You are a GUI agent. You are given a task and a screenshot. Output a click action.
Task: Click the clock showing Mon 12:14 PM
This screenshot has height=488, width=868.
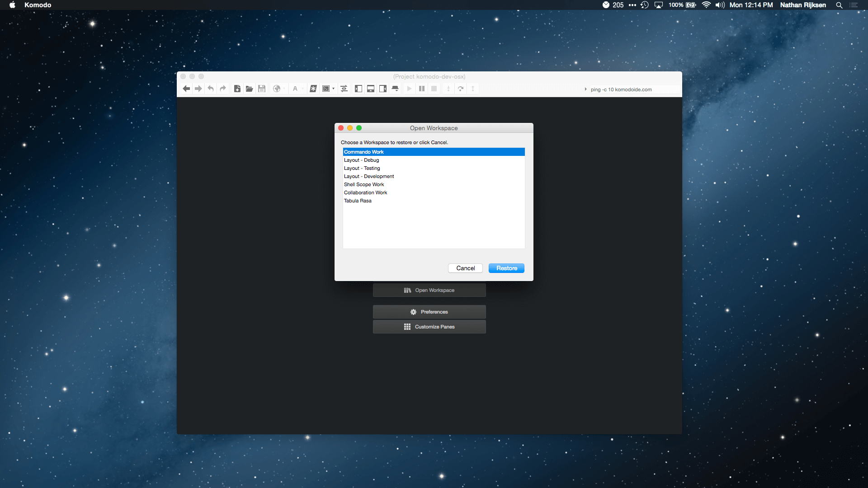point(751,5)
